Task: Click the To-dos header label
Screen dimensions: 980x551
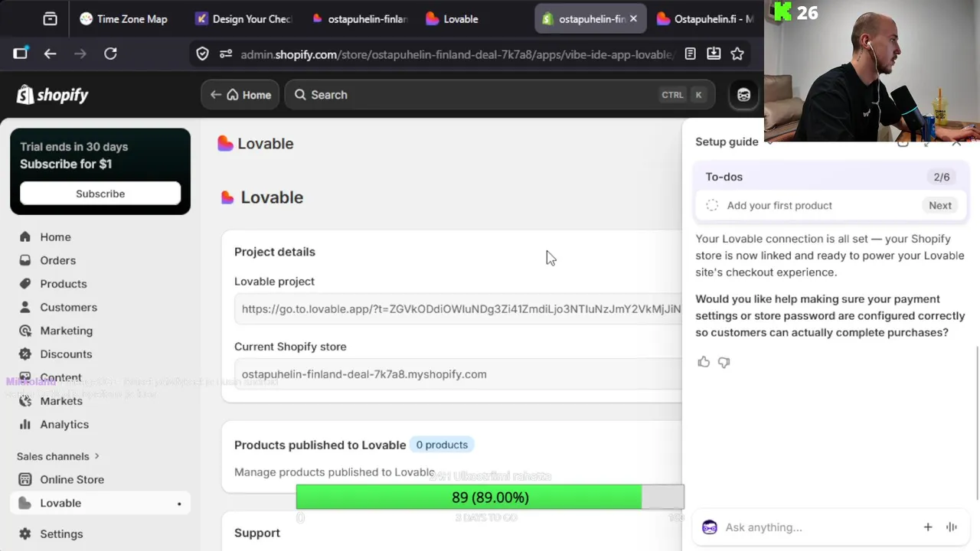Action: click(x=724, y=177)
